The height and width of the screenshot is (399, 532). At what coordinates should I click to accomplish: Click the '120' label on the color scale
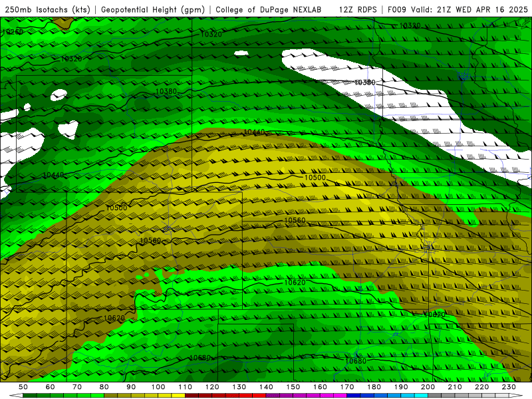point(212,387)
